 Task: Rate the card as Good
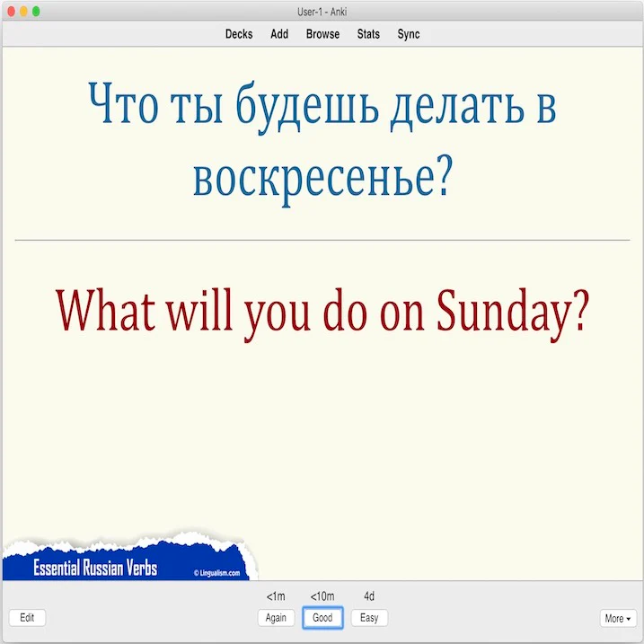click(x=322, y=618)
